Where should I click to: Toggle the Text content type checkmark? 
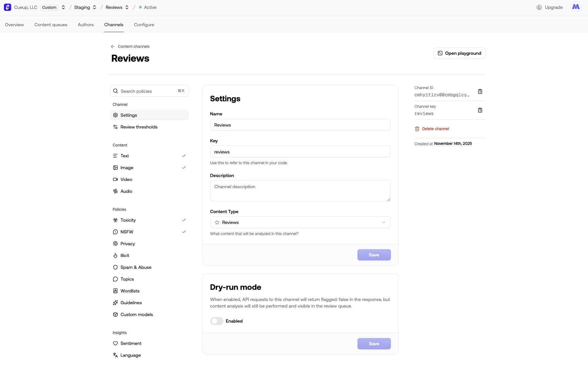184,156
